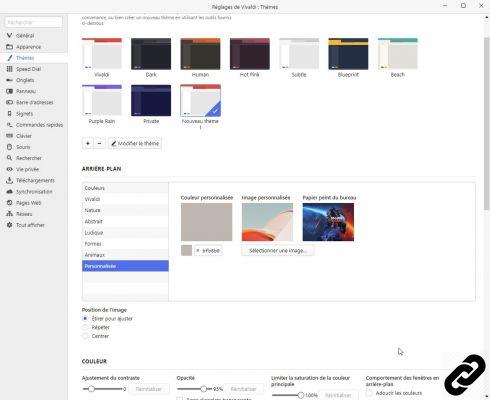Click the Souris mouse icon

(x=9, y=147)
